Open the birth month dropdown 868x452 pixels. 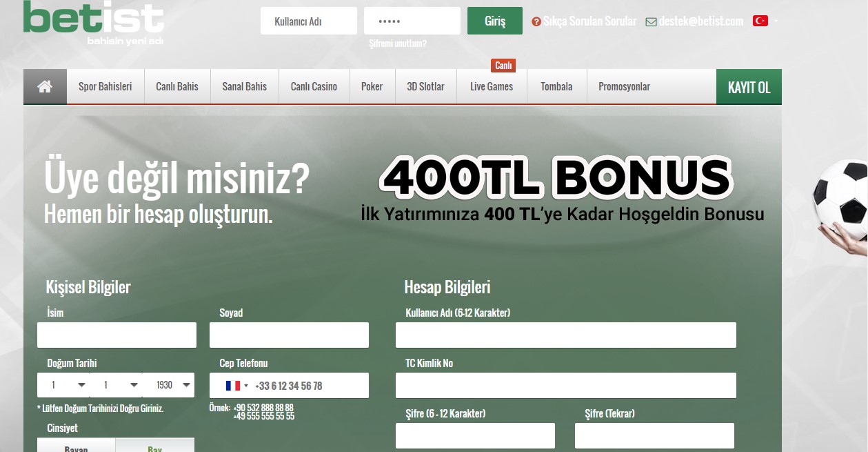pyautogui.click(x=116, y=385)
